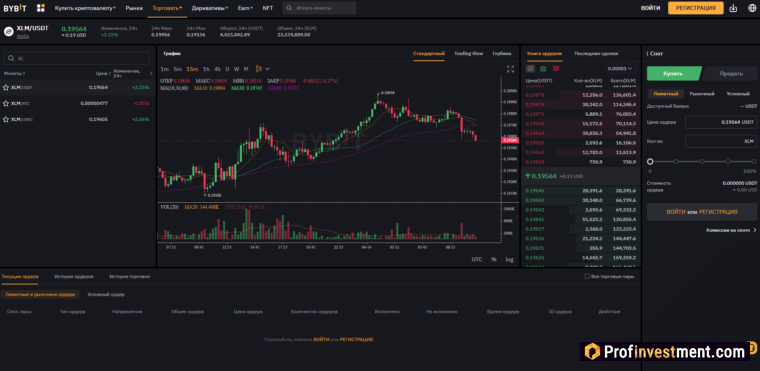Open the candlestick chart type icon

258,69
